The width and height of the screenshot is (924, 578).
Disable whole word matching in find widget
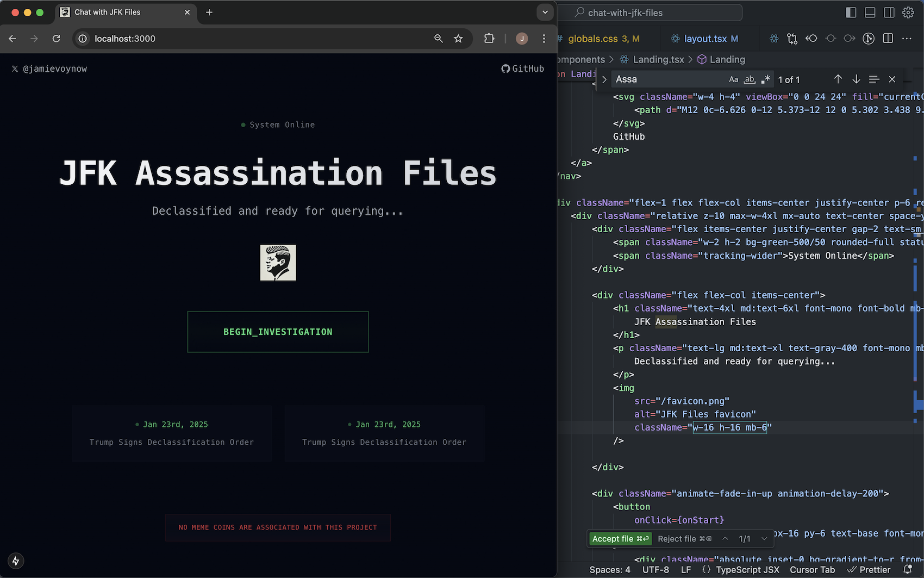point(749,79)
